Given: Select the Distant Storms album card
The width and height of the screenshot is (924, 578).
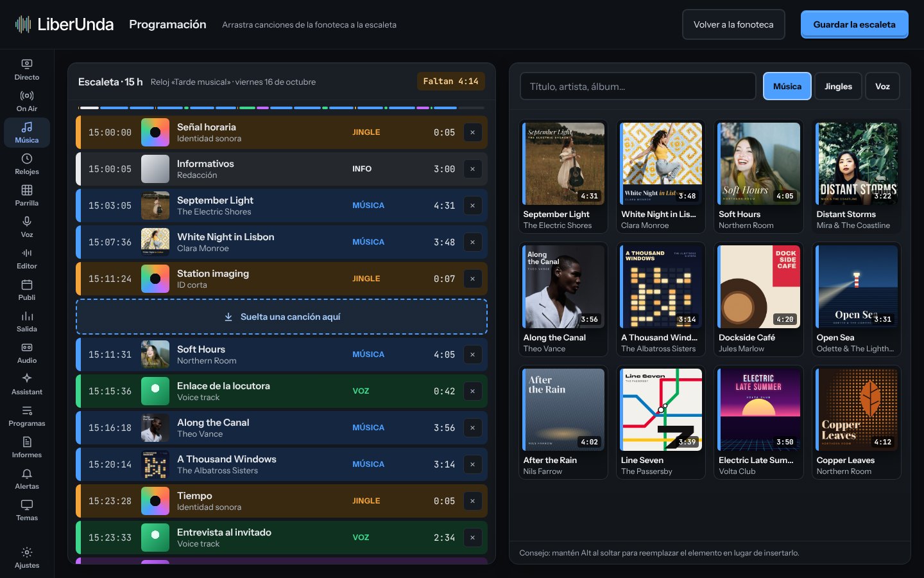Looking at the screenshot, I should point(857,177).
